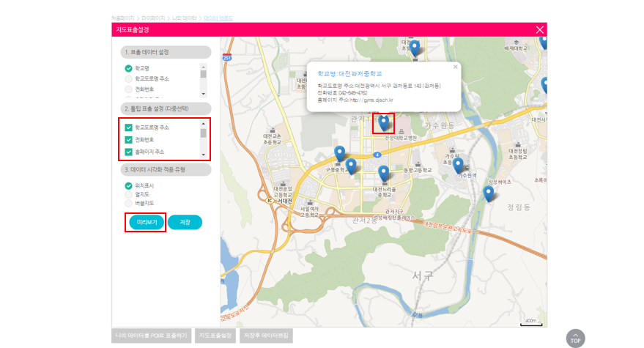The image size is (644, 348).
Task: Click 나의 데이터를 POI로 표출하기 button
Action: [x=151, y=336]
